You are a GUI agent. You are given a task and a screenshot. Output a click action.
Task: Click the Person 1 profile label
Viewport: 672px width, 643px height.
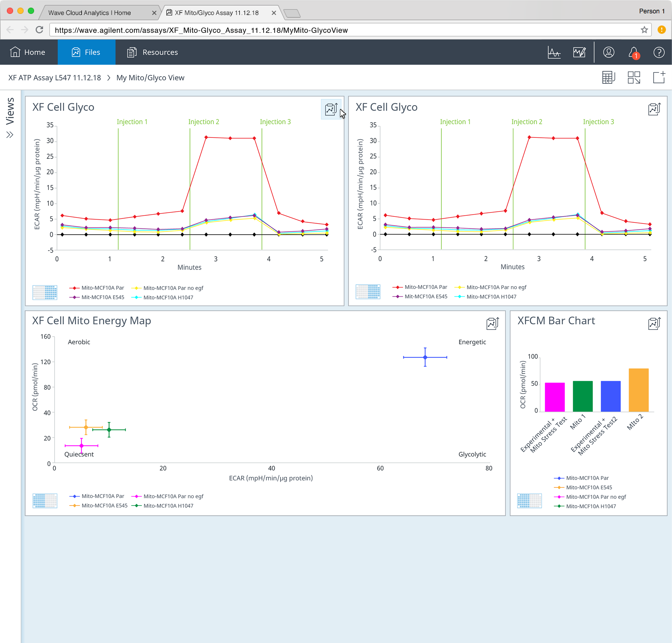click(x=652, y=11)
